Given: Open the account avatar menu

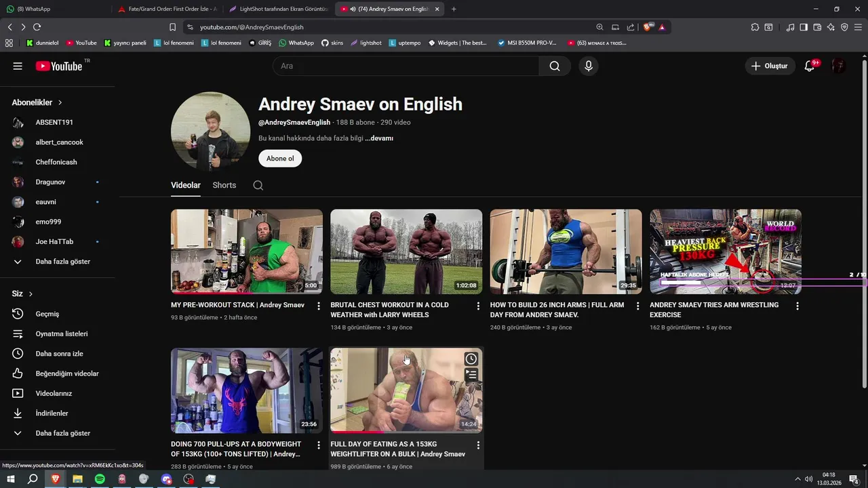Looking at the screenshot, I should click(x=839, y=66).
